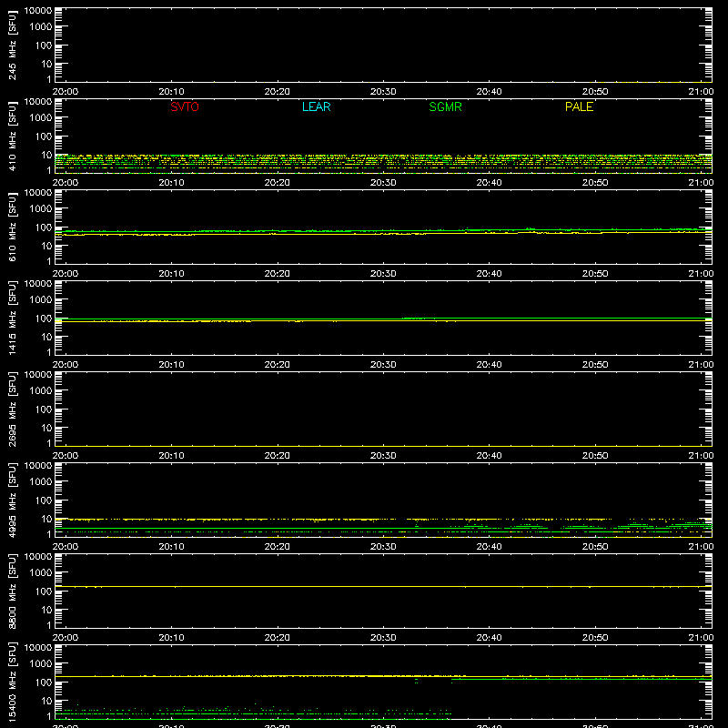
Task: Click the 100 tick value on 610 MHz axis
Action: pos(44,227)
